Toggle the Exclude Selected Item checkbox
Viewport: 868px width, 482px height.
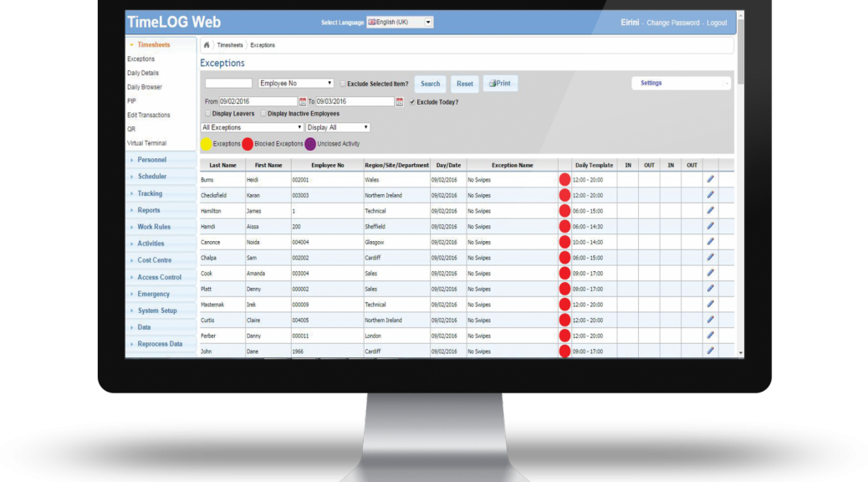tap(343, 84)
